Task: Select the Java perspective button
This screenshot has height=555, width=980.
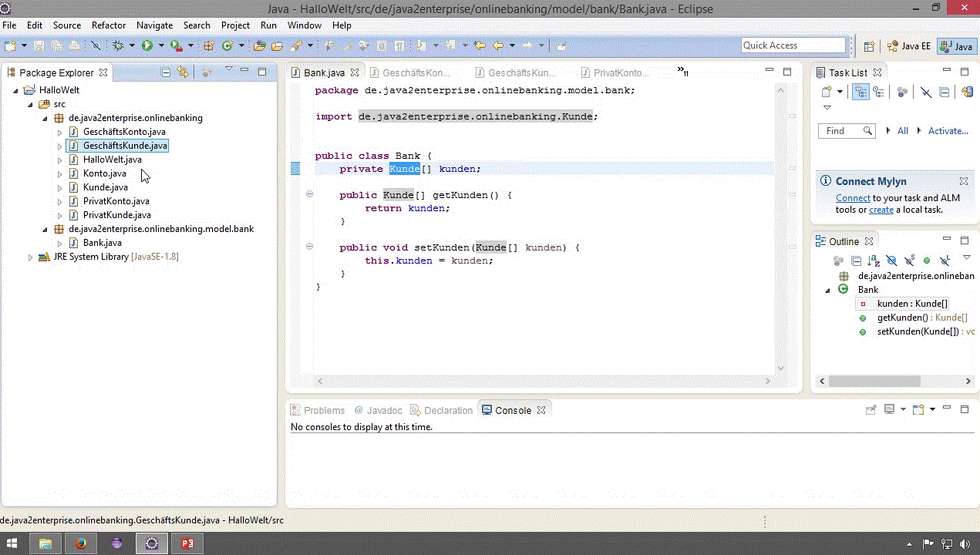Action: (x=957, y=46)
